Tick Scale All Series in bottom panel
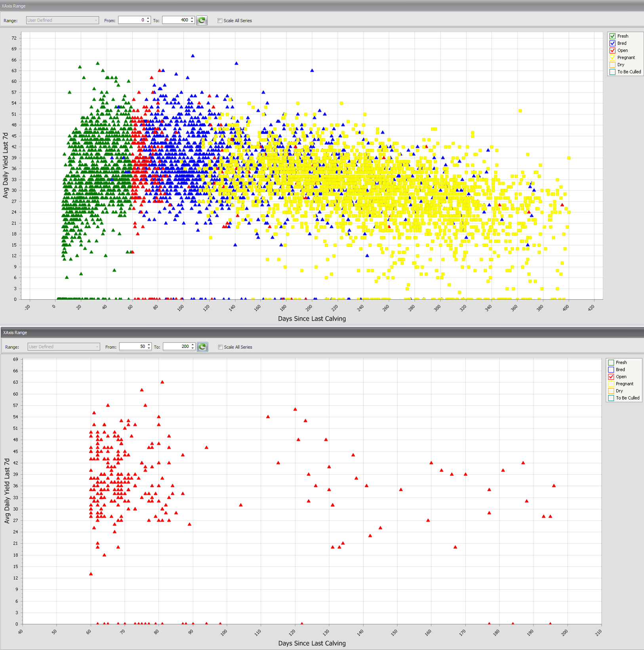This screenshot has height=650, width=644. (221, 347)
